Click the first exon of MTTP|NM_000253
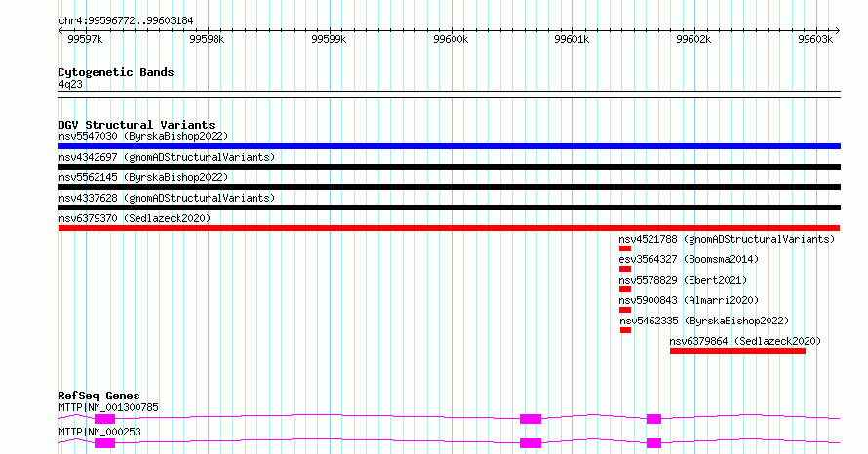The width and height of the screenshot is (868, 454). 104,443
